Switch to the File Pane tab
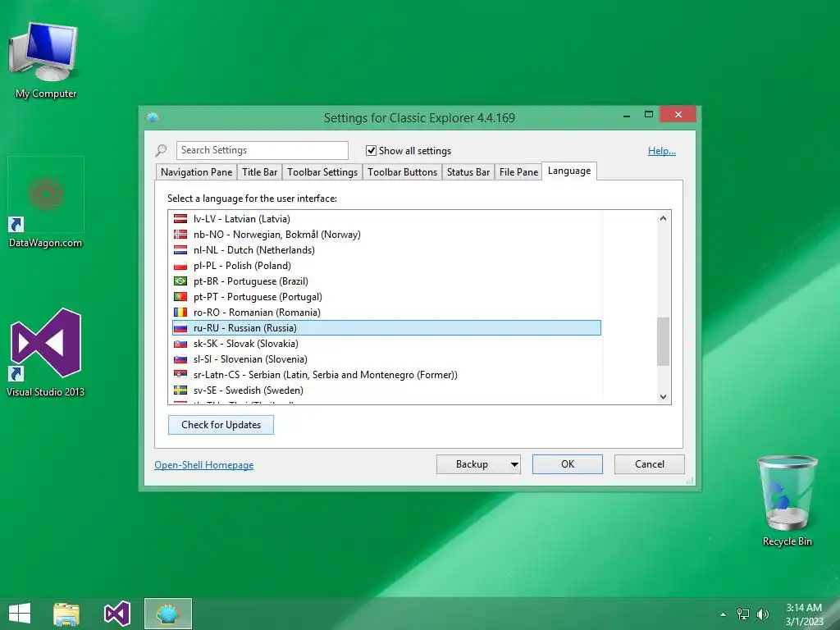The width and height of the screenshot is (840, 630). [x=518, y=172]
